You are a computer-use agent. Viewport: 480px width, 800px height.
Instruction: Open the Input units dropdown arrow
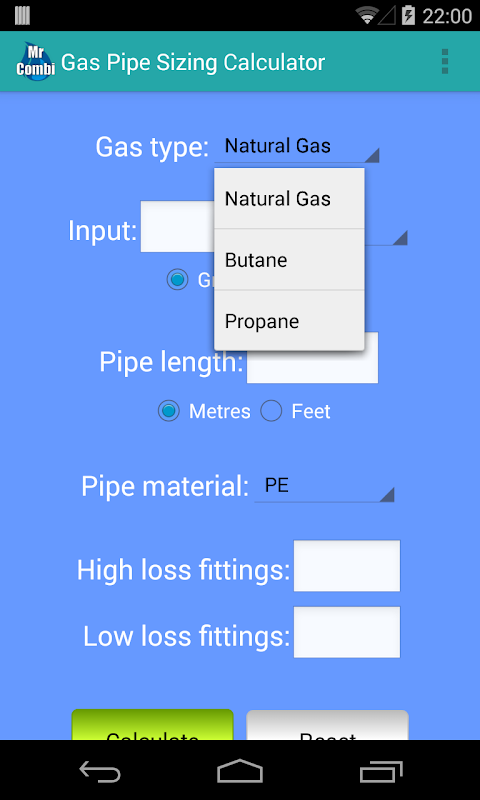(x=399, y=238)
